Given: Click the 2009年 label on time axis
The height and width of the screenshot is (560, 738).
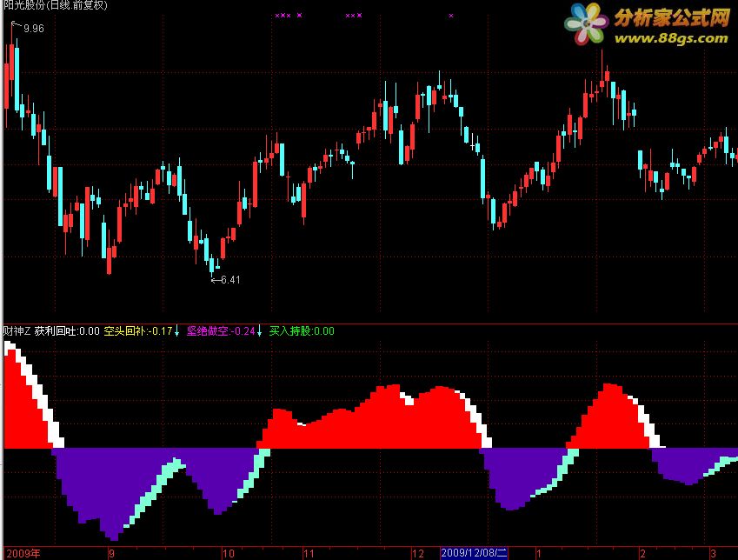Looking at the screenshot, I should click(23, 553).
